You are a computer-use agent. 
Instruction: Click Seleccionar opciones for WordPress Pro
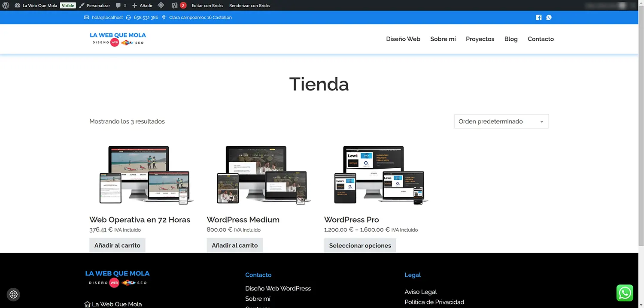coord(360,245)
